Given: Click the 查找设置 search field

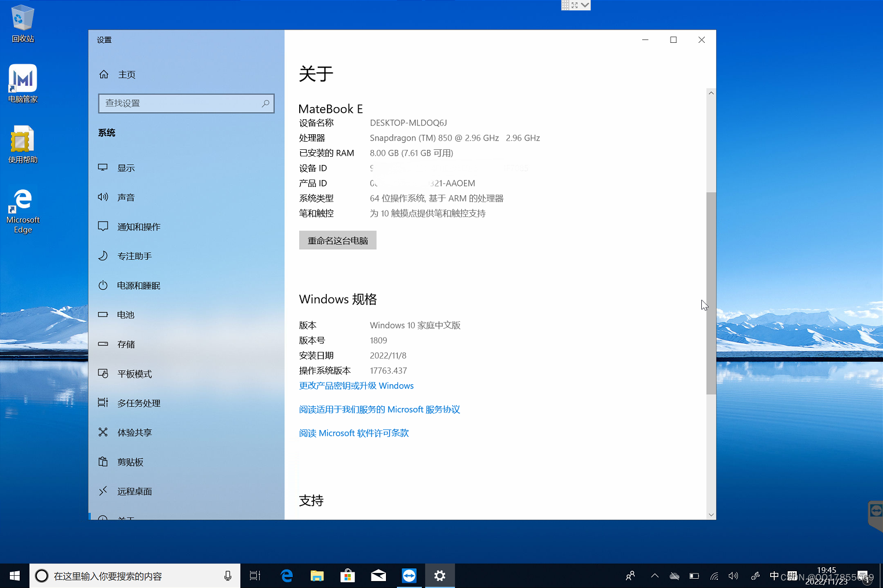Looking at the screenshot, I should pyautogui.click(x=186, y=103).
